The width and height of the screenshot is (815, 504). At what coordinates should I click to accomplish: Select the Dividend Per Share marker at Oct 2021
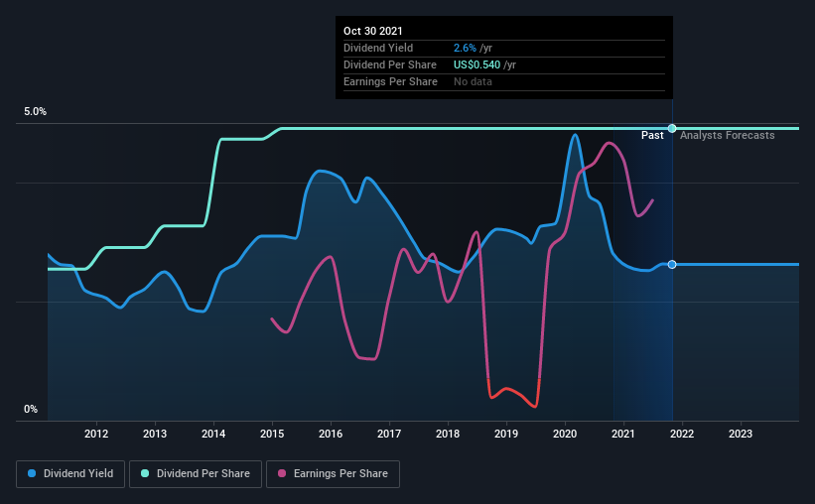(x=672, y=128)
